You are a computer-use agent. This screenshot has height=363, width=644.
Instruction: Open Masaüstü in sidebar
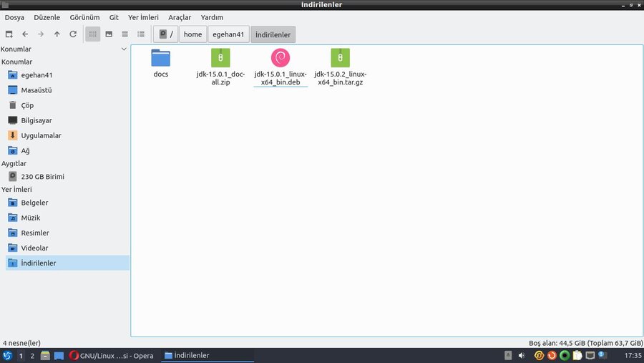coord(67,90)
